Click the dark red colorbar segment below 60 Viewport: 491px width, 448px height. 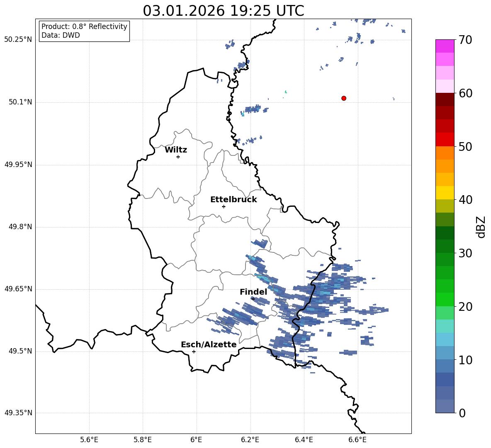pyautogui.click(x=445, y=99)
